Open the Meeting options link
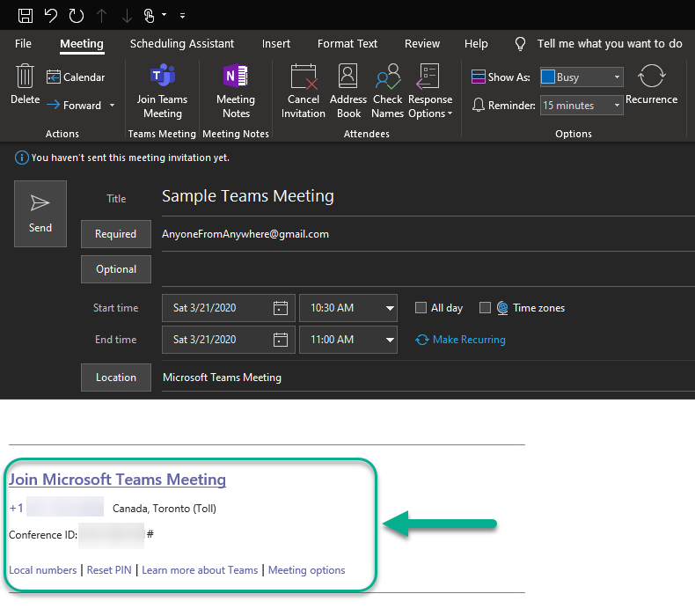This screenshot has height=616, width=695. click(306, 570)
